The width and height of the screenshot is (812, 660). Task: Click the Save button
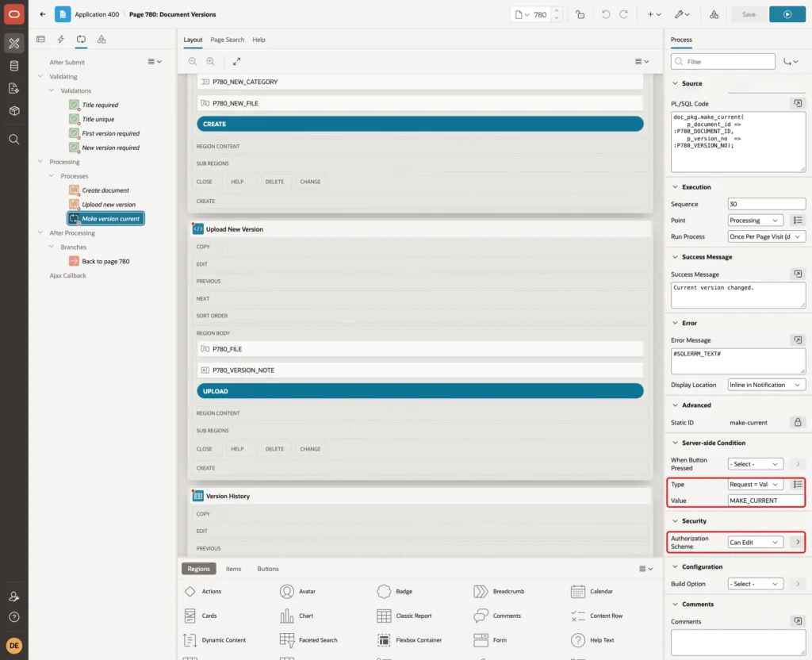(x=749, y=14)
